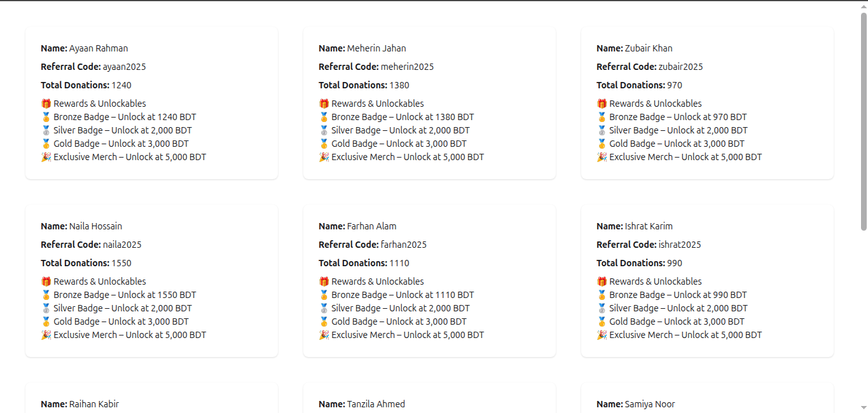Viewport: 868px width, 413px height.
Task: Click the bronze medal icon beside 990 BDT
Action: (x=602, y=295)
